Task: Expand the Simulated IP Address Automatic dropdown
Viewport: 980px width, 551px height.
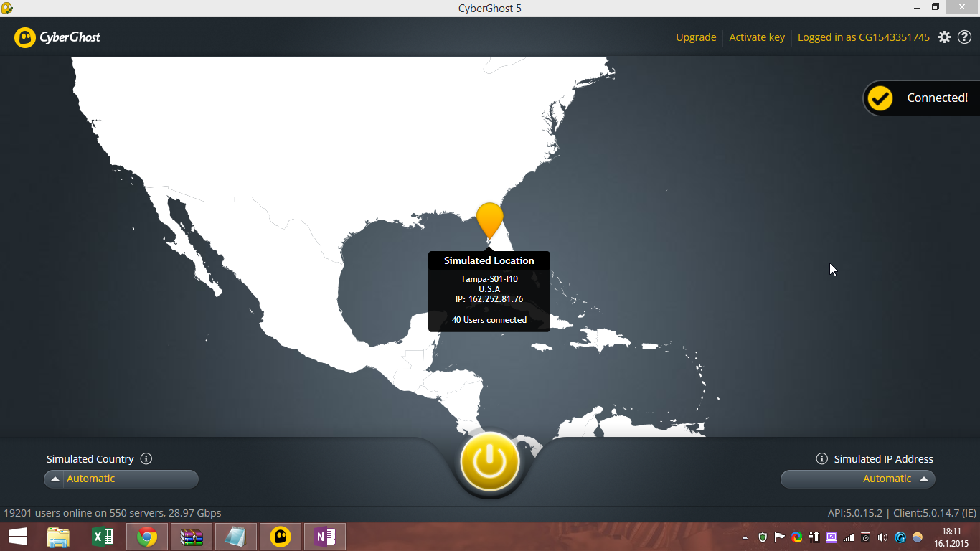Action: coord(858,479)
